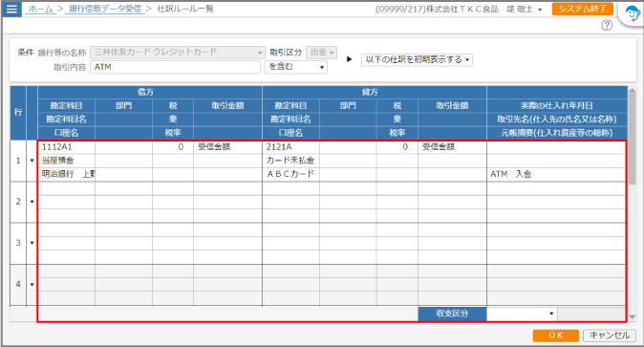644x347 pixels.
Task: Click the 明治銀行 sub-account cell
Action: (66, 174)
